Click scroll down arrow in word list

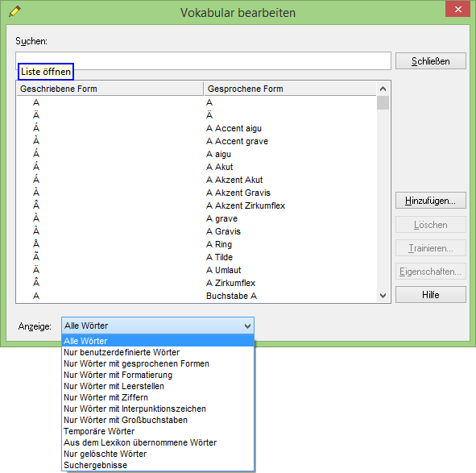tap(383, 296)
